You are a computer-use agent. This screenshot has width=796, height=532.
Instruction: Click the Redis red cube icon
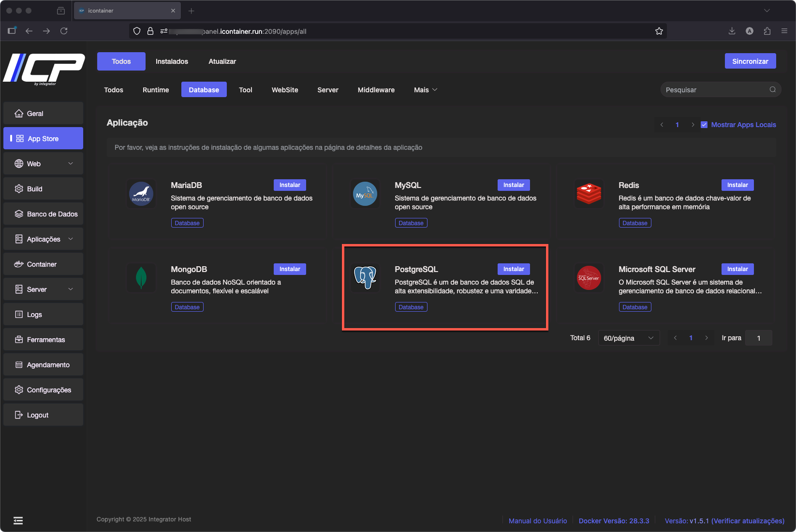pyautogui.click(x=589, y=194)
